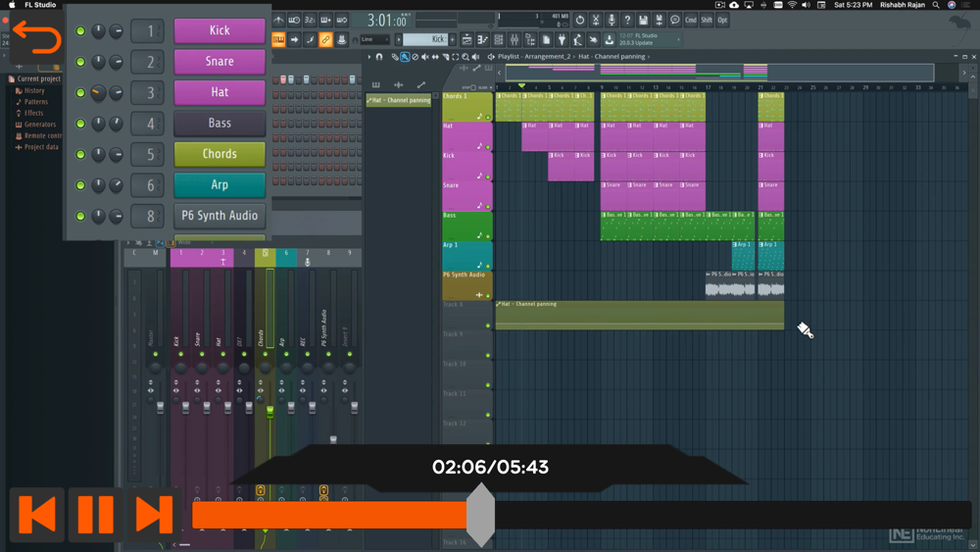This screenshot has height=552, width=980.
Task: Toggle the playlist snap magnet icon
Action: 379,57
